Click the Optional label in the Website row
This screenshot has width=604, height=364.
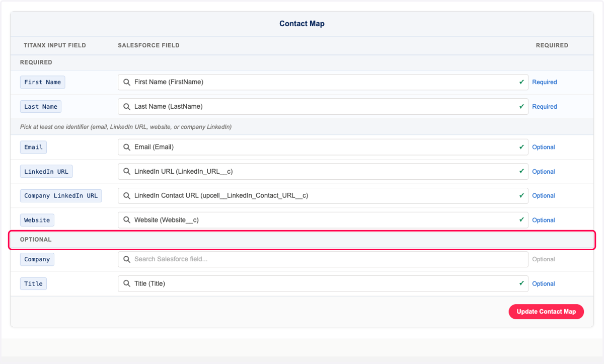(544, 220)
